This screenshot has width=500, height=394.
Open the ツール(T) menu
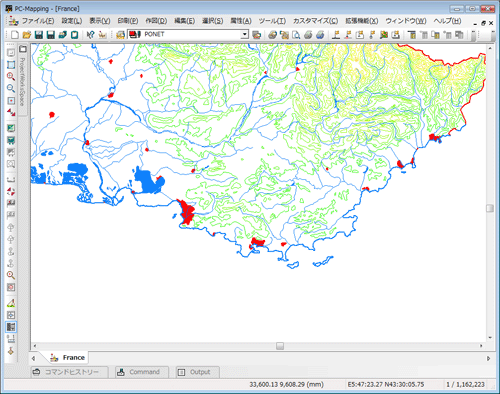pos(272,21)
